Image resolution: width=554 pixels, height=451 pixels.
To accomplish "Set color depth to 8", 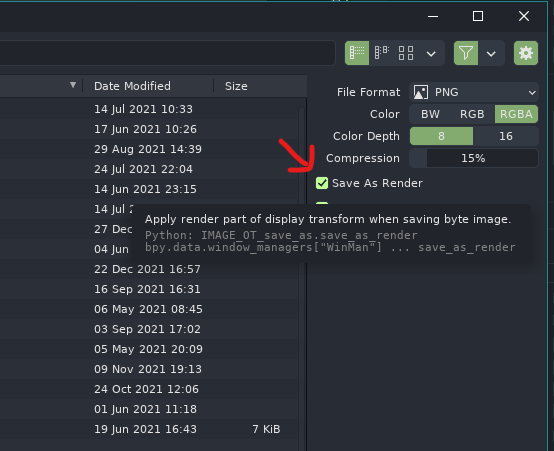I will coord(441,136).
